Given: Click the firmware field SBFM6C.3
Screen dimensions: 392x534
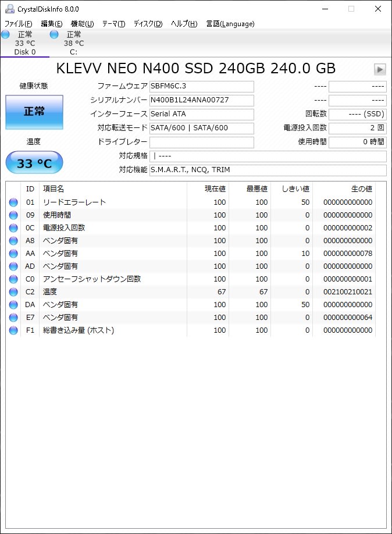Looking at the screenshot, I should [x=202, y=87].
